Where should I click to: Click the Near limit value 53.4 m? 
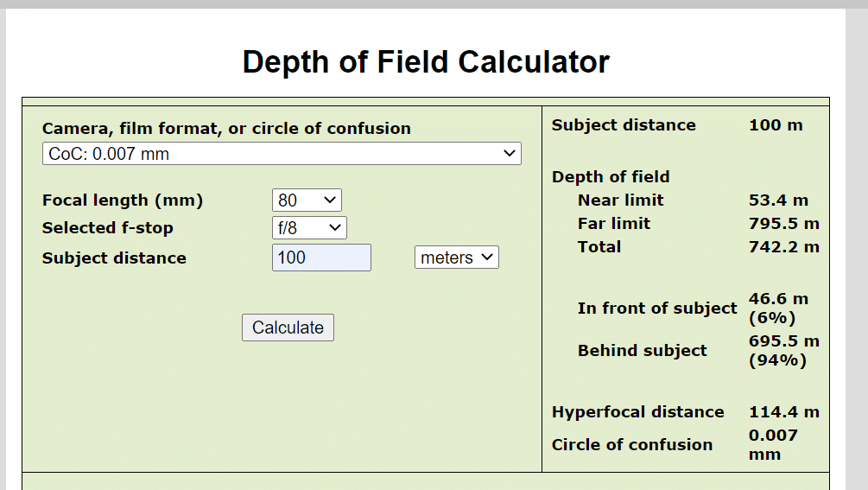778,200
